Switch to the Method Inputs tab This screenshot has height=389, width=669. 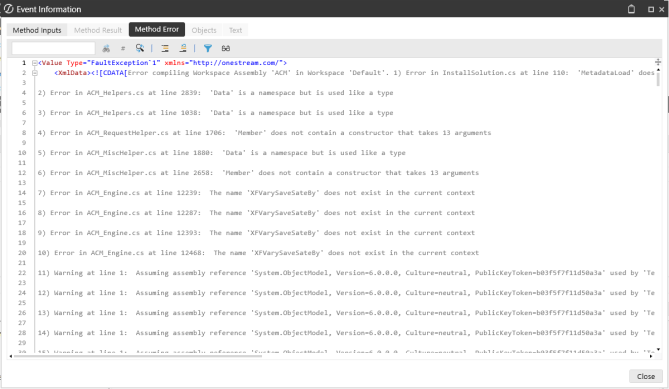pos(37,30)
